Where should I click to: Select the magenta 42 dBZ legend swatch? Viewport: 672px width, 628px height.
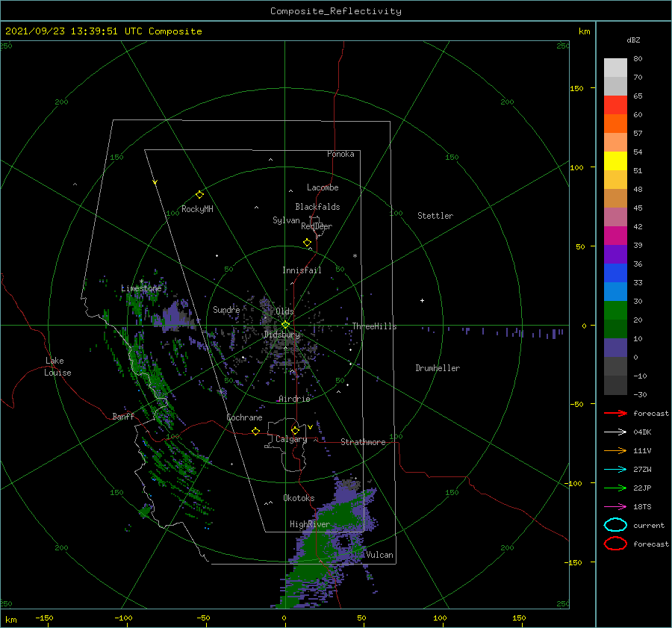[615, 235]
